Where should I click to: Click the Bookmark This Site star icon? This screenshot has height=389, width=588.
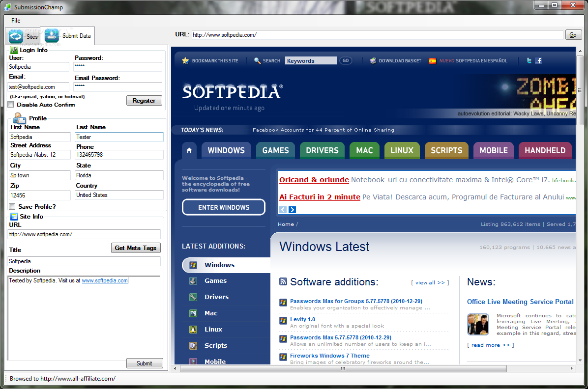[185, 60]
